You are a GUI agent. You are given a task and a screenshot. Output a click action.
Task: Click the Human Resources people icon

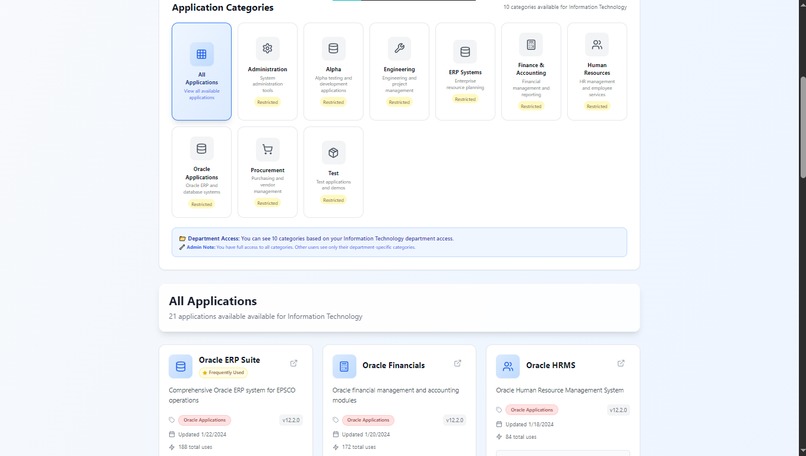click(597, 45)
